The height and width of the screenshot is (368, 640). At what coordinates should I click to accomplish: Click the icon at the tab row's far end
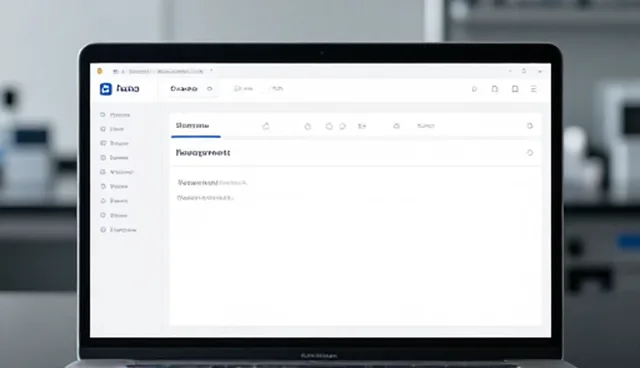click(530, 126)
